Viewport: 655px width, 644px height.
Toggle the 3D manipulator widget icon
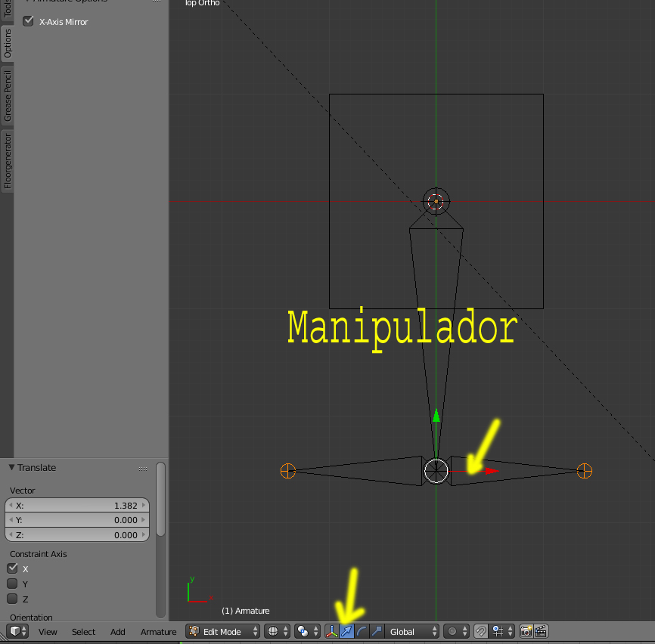(332, 631)
